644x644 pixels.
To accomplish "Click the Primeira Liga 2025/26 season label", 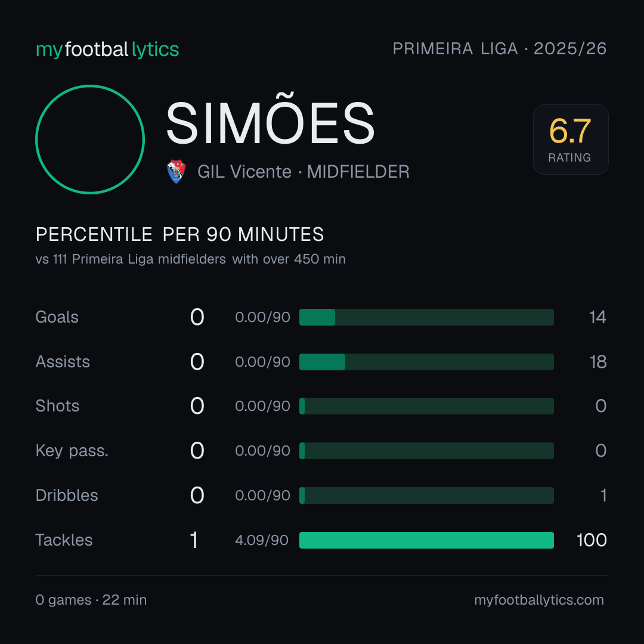I will (500, 49).
